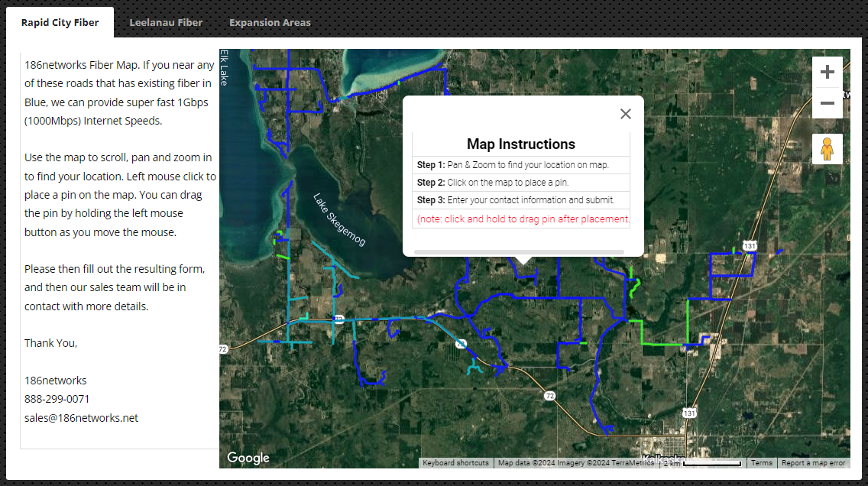The image size is (868, 486).
Task: Click the Step 2 instruction row
Action: [x=521, y=183]
